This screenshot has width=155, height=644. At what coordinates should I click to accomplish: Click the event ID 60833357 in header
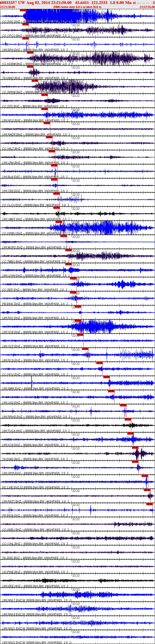pyautogui.click(x=8, y=3)
